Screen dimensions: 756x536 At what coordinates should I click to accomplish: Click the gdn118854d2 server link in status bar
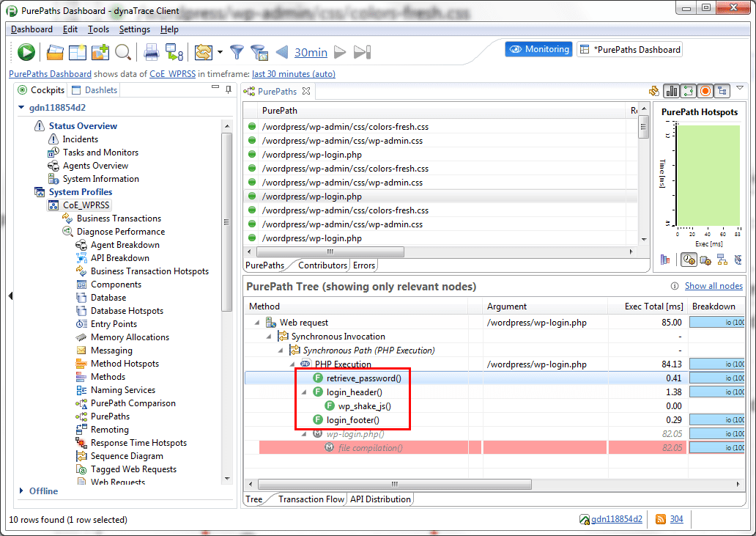tap(616, 519)
